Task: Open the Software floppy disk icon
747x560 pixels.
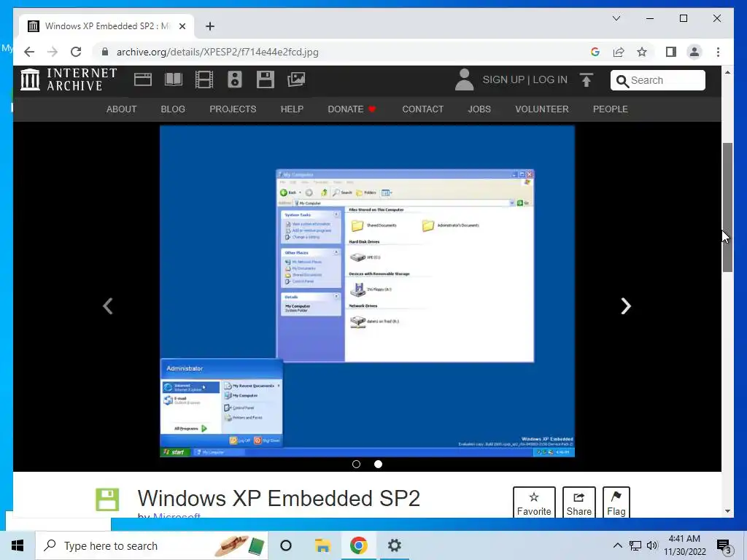Action: 266,79
